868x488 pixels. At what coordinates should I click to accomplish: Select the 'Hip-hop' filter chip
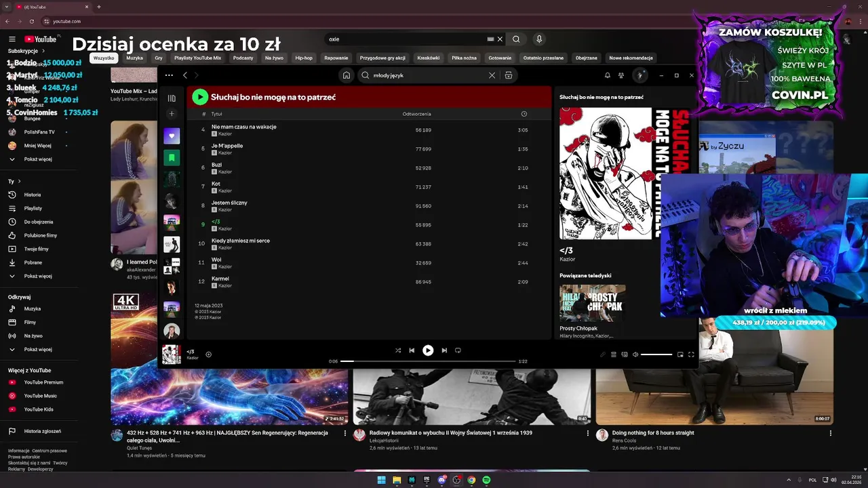tap(304, 58)
